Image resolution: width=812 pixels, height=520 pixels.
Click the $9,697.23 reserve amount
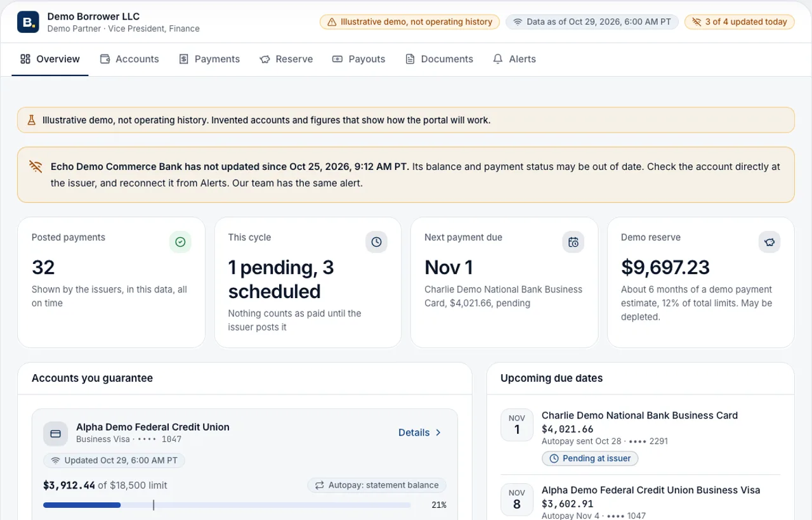pos(665,268)
